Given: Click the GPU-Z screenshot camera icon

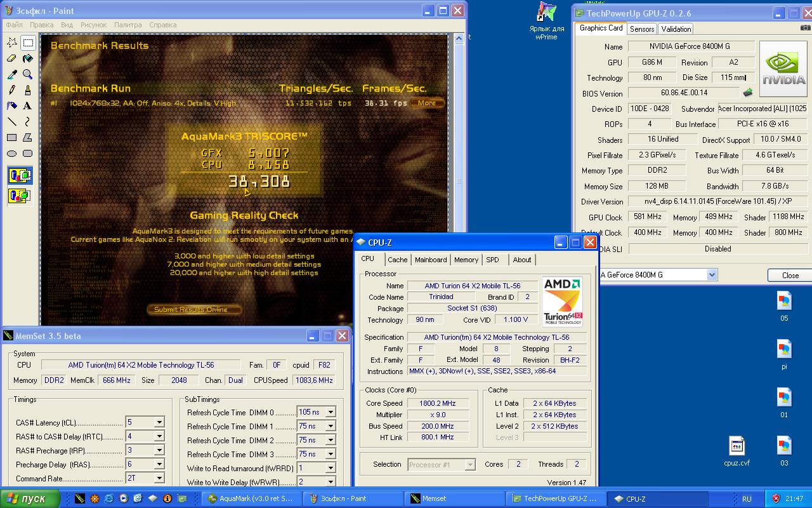Looking at the screenshot, I should point(805,28).
